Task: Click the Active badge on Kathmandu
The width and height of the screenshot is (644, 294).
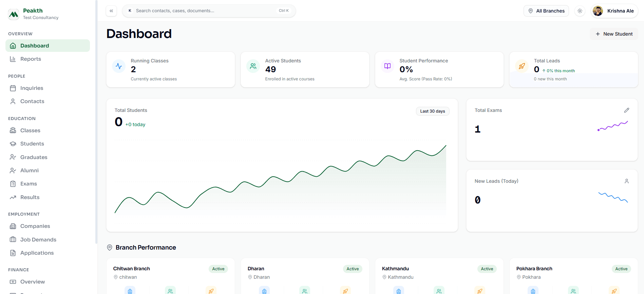Action: point(487,269)
